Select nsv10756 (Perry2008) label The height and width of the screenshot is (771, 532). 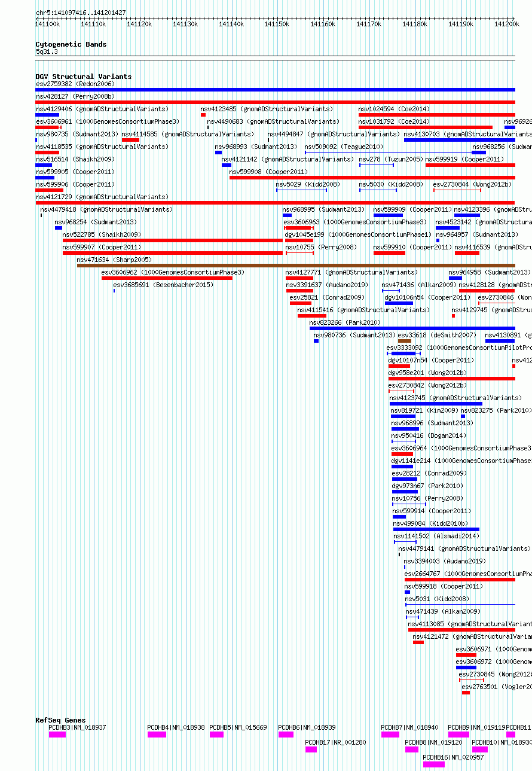427,498
